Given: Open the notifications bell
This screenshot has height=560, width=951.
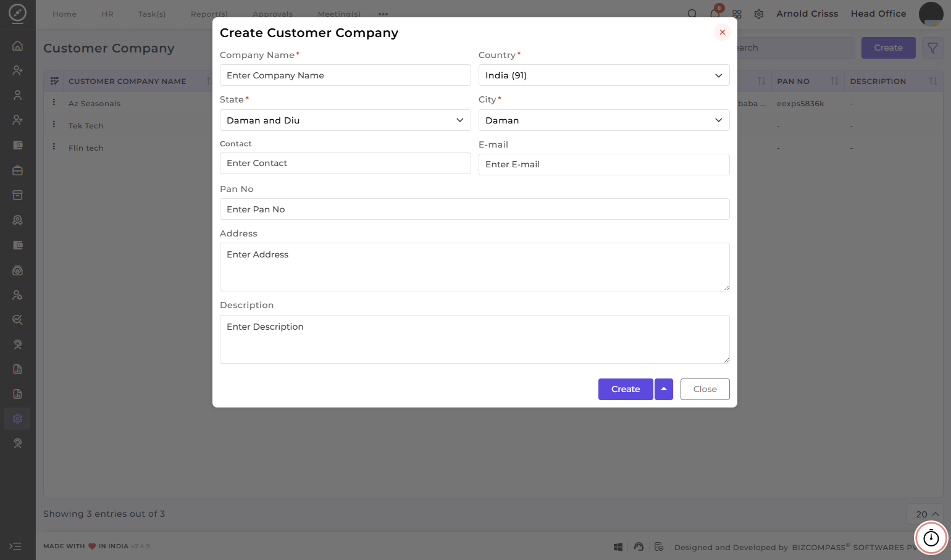Looking at the screenshot, I should tap(714, 14).
